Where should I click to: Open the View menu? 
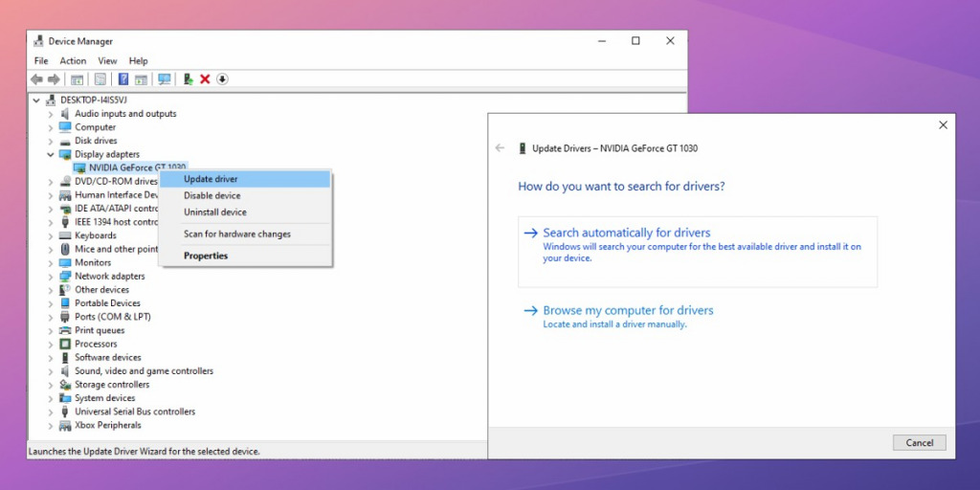(x=107, y=60)
